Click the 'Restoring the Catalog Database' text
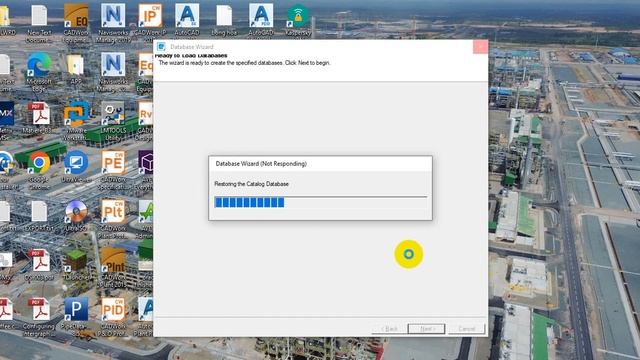Image resolution: width=640 pixels, height=360 pixels. (251, 184)
